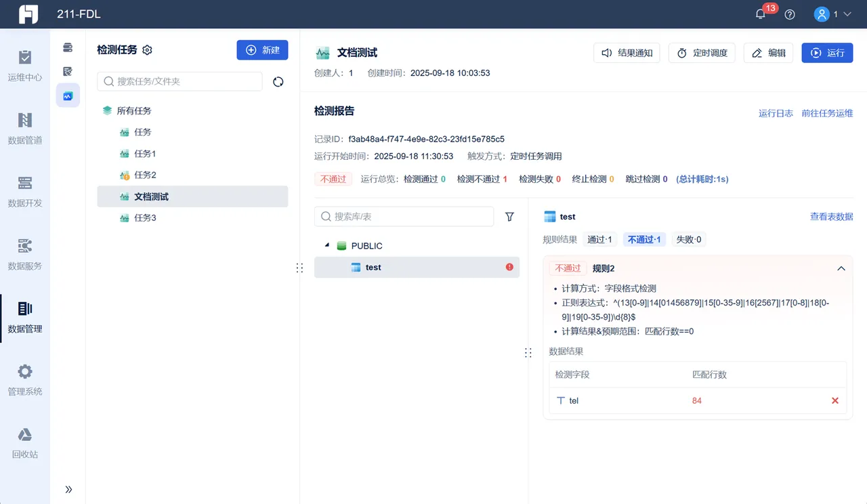The height and width of the screenshot is (504, 867).
Task: Click the 运行 button
Action: click(x=827, y=53)
